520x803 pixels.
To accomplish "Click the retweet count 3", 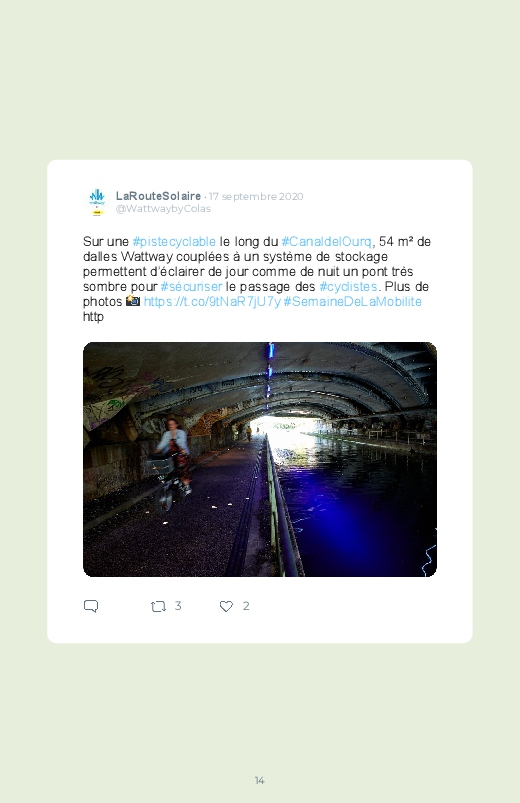I will coord(178,606).
